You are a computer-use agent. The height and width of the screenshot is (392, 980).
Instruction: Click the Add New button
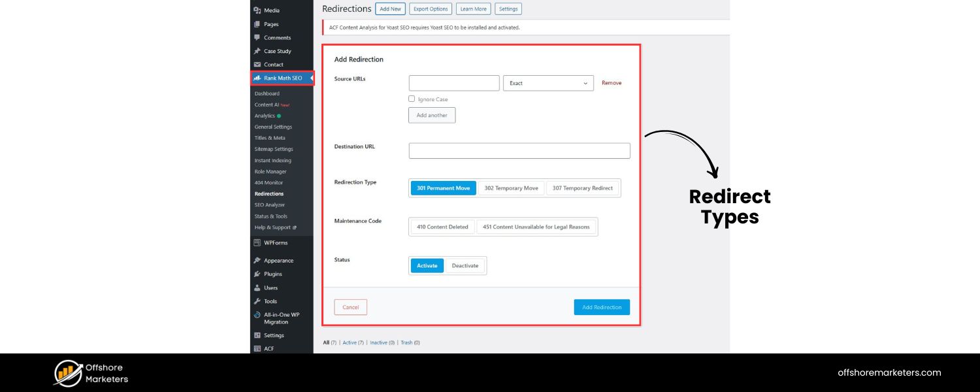(390, 8)
